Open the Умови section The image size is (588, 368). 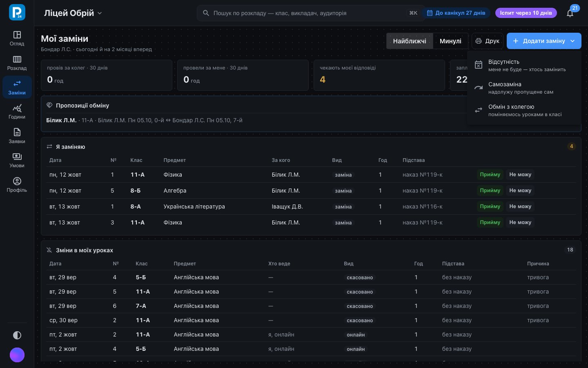[17, 160]
